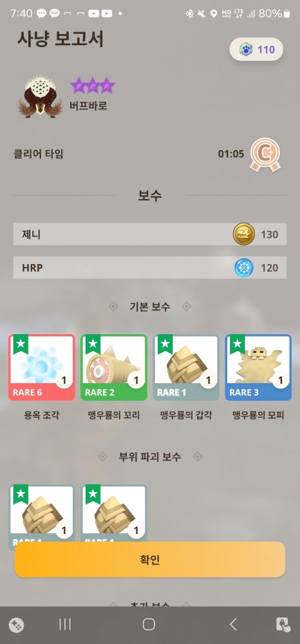The height and width of the screenshot is (644, 300).
Task: Tap the 버프바로 monster portrait icon
Action: [x=40, y=96]
